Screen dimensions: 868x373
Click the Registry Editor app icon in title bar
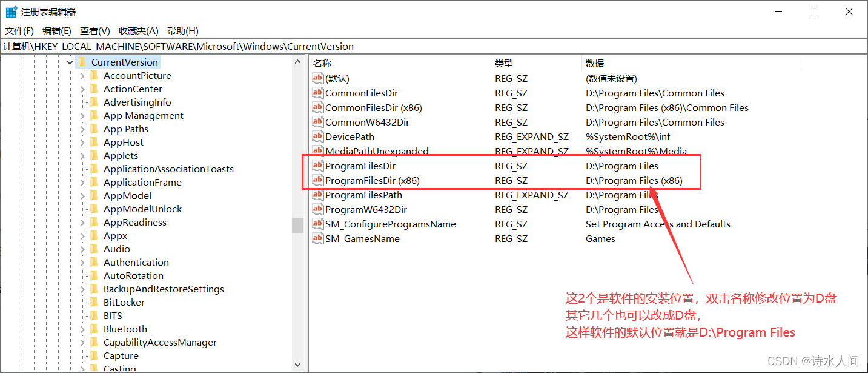click(11, 12)
